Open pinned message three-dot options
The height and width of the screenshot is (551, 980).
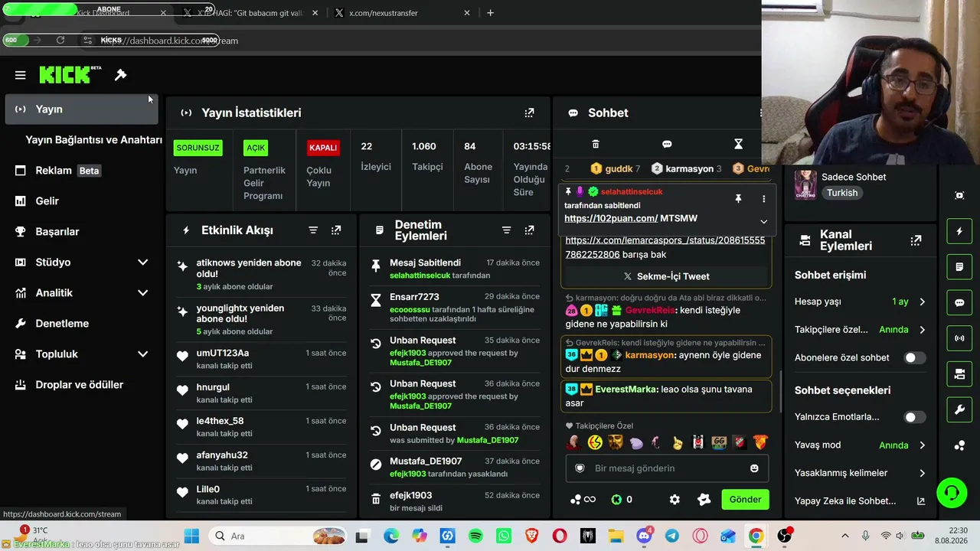[x=763, y=199]
